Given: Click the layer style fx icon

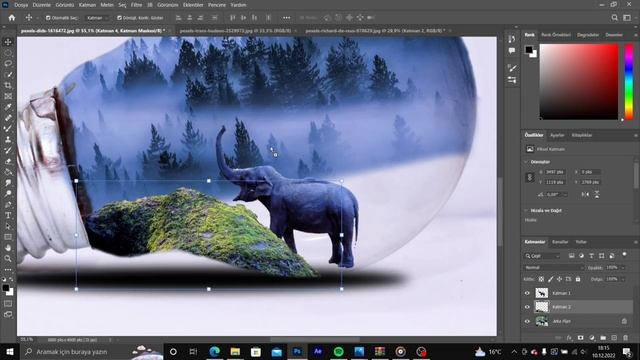Looking at the screenshot, I should tap(569, 338).
